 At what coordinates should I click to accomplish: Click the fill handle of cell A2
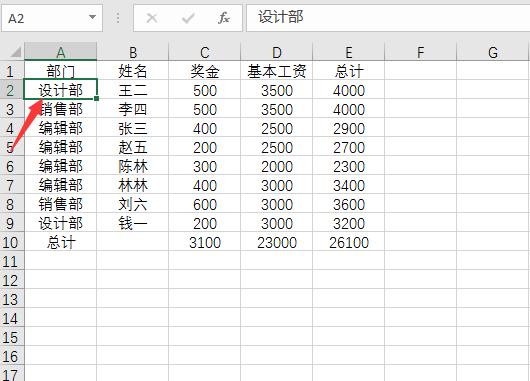coord(97,98)
